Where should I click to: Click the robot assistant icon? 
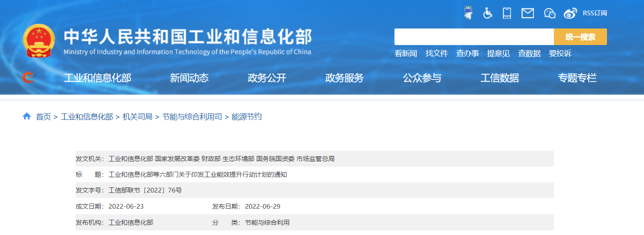tap(468, 13)
